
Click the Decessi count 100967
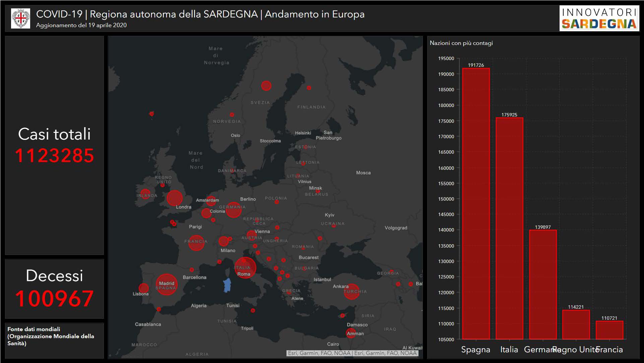coord(54,299)
